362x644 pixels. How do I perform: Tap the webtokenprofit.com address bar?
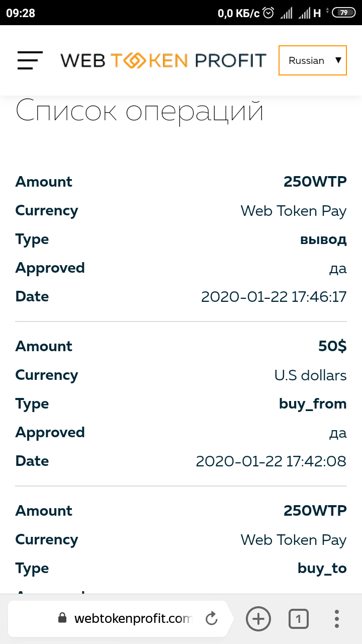coord(133,618)
